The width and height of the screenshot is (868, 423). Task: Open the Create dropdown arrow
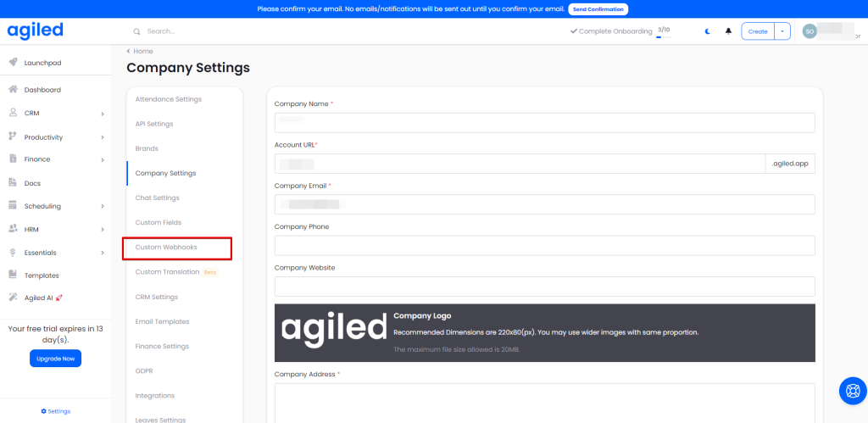click(782, 31)
